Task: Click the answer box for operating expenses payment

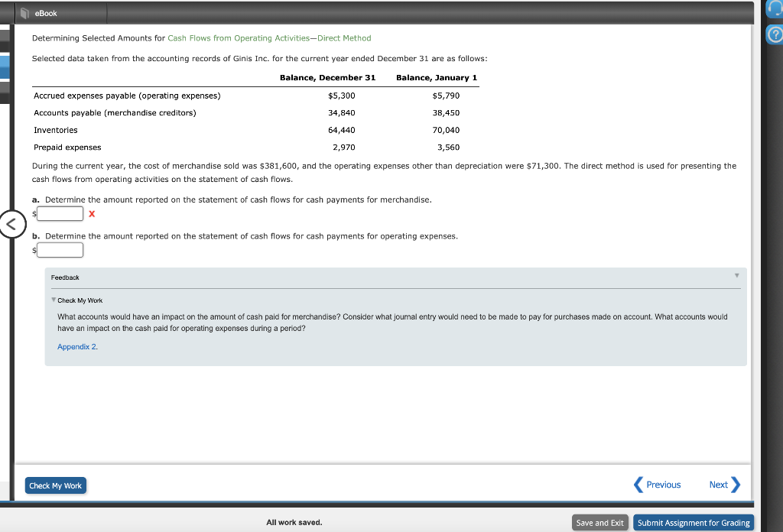Action: [60, 250]
